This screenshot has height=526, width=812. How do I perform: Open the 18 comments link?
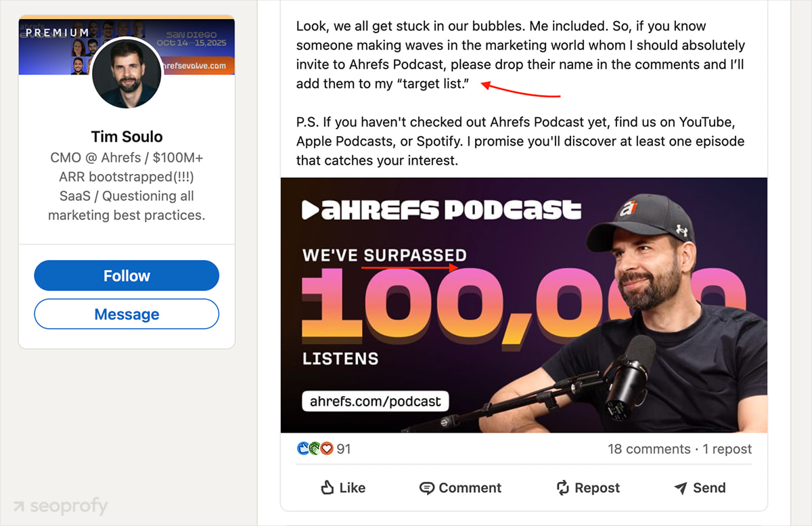pos(648,449)
